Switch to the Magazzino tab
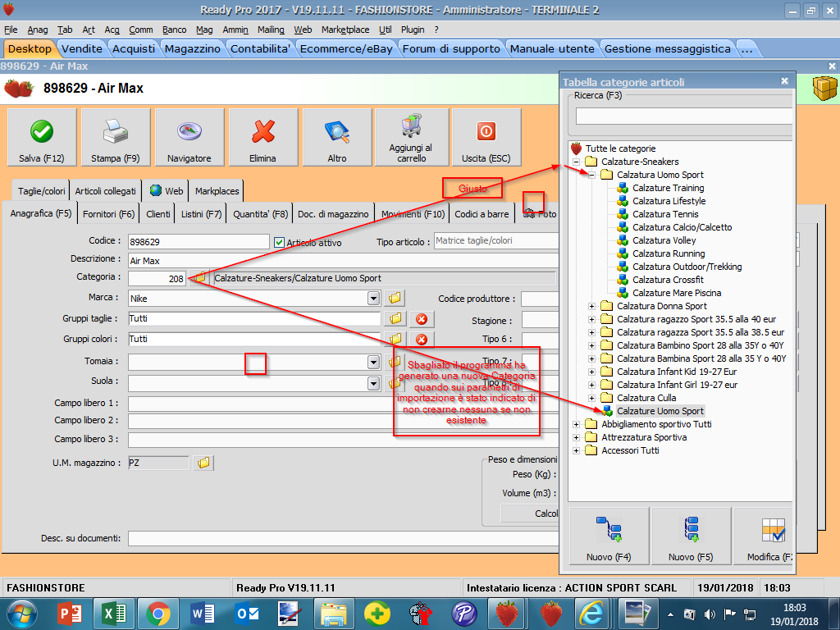 192,48
